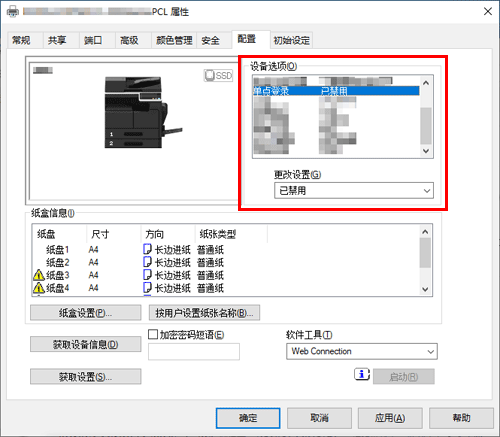
Task: Click the tray list scroll down arrow
Action: pyautogui.click(x=425, y=289)
